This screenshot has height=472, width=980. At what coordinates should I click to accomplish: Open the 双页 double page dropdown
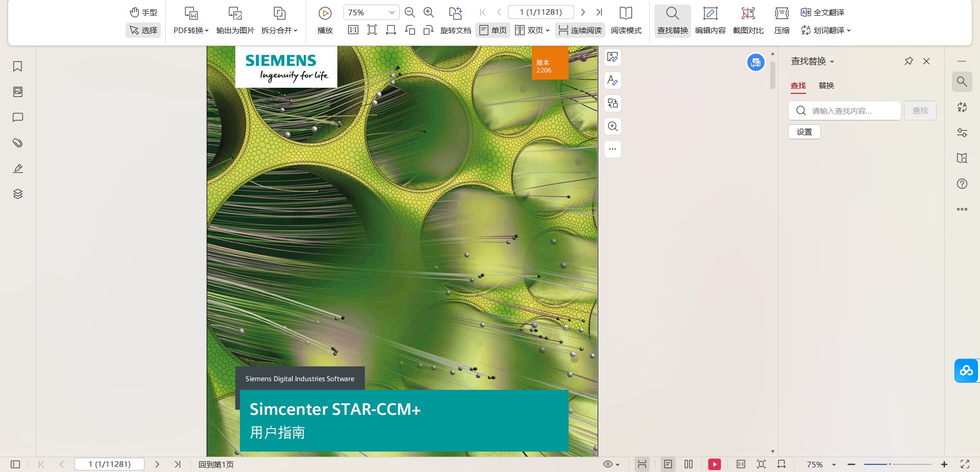[532, 30]
